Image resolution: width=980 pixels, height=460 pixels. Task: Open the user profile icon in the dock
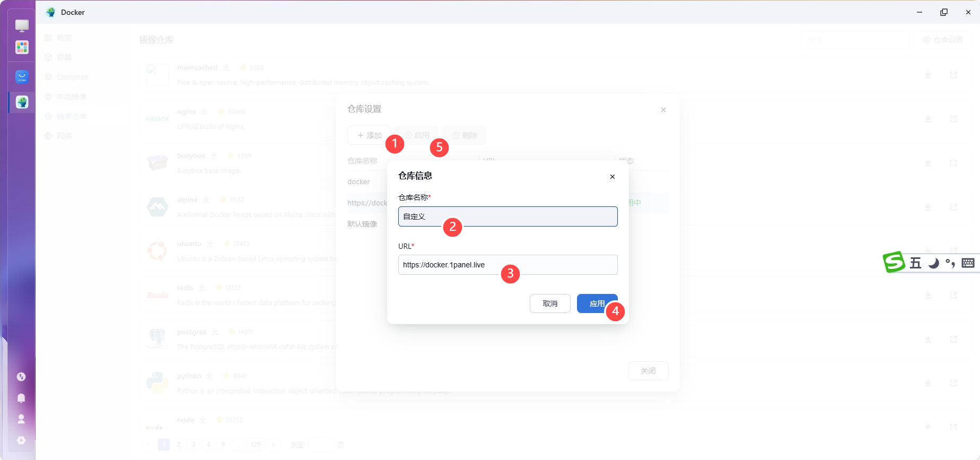click(x=21, y=419)
